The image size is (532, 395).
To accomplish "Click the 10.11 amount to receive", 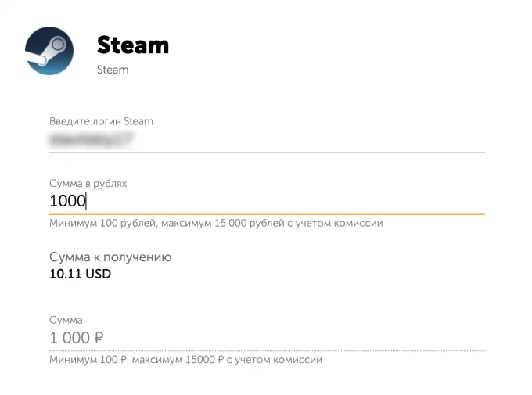I will (x=64, y=274).
